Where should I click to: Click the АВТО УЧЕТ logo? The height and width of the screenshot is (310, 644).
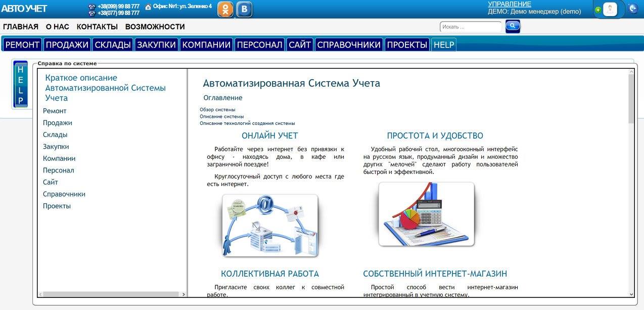pyautogui.click(x=24, y=9)
